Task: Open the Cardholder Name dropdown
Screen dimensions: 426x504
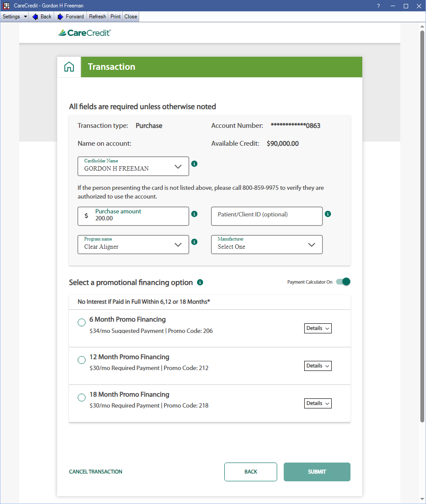Action: click(x=133, y=166)
